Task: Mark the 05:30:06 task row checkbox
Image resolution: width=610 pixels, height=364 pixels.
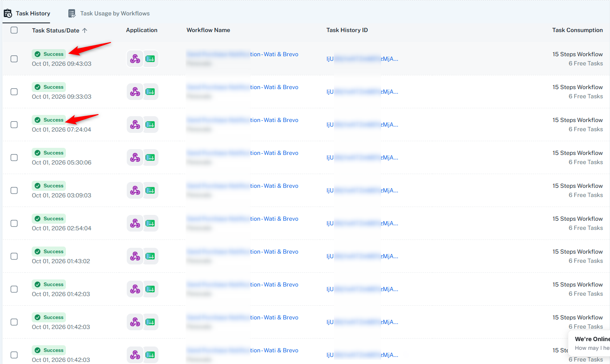Action: [14, 157]
